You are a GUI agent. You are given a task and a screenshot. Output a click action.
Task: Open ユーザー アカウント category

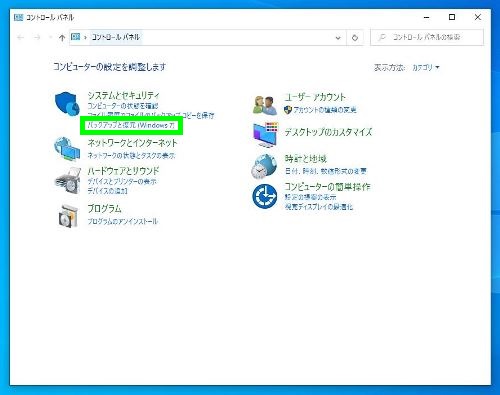315,97
